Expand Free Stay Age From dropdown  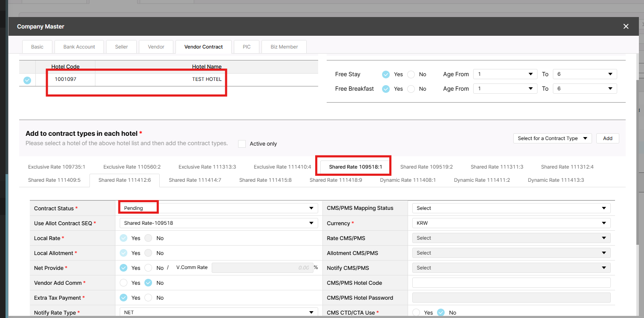505,74
